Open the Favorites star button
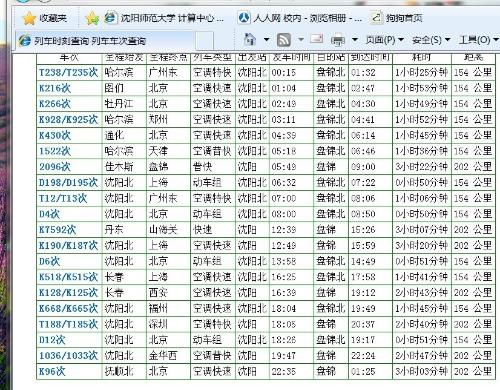Image resolution: width=500 pixels, height=390 pixels. click(x=45, y=18)
